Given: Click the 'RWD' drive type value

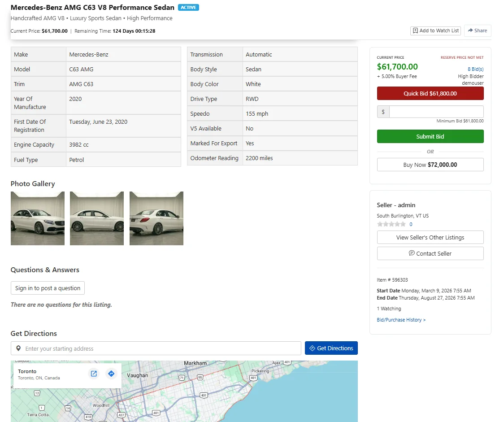Looking at the screenshot, I should tap(252, 99).
